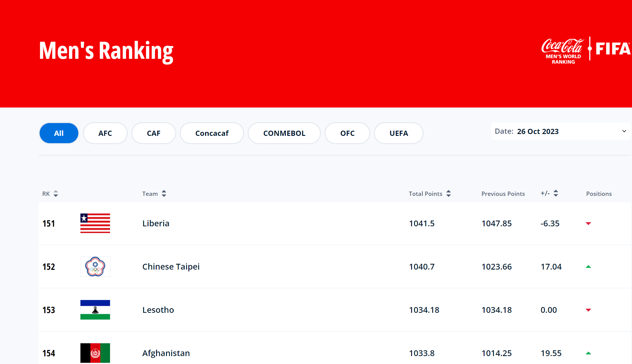Switch to the CONMEBOL filter
632x364 pixels.
click(284, 133)
